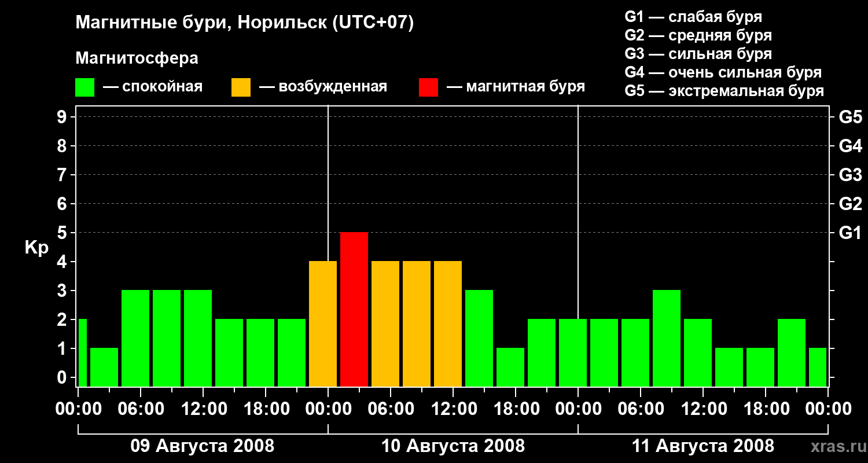Click the '18:00' tick label above 11 Августа
Viewport: 868px width, 463px height.
click(x=766, y=409)
